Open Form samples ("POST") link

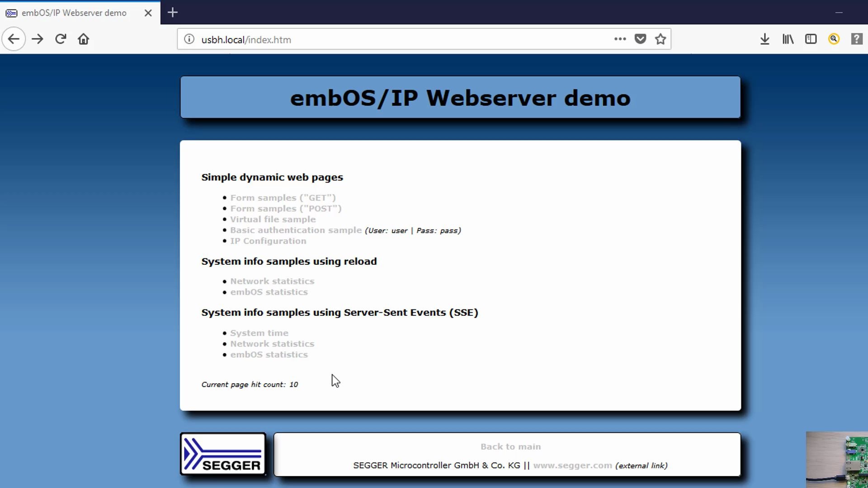click(286, 208)
